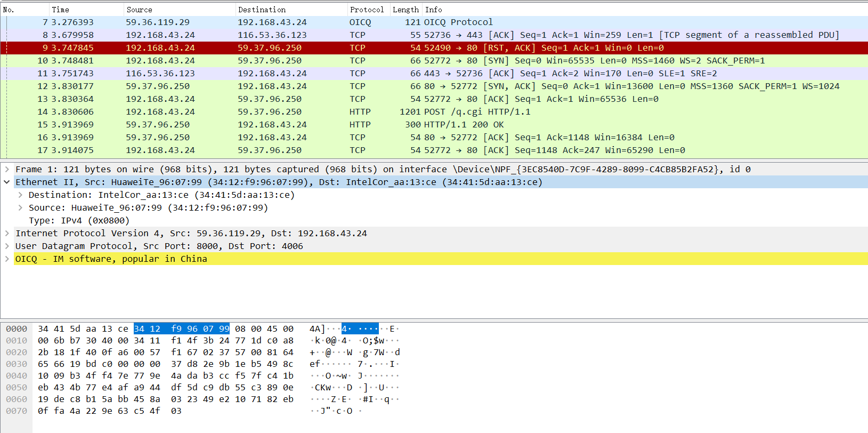868x433 pixels.
Task: Sort by Length column header
Action: pos(406,10)
